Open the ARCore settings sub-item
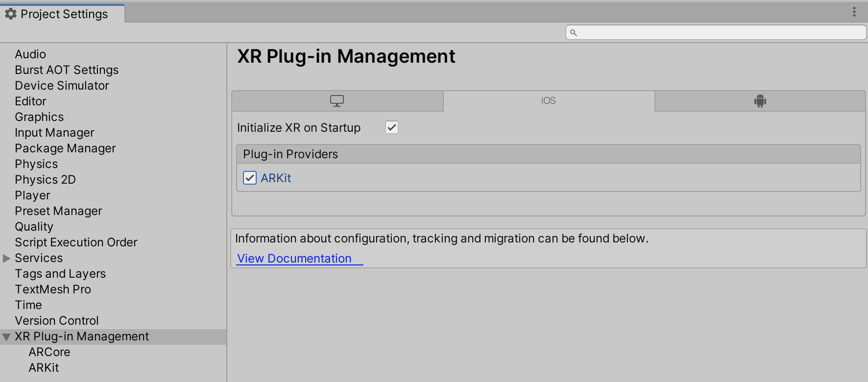Screen dimensions: 868x382 click(x=49, y=352)
